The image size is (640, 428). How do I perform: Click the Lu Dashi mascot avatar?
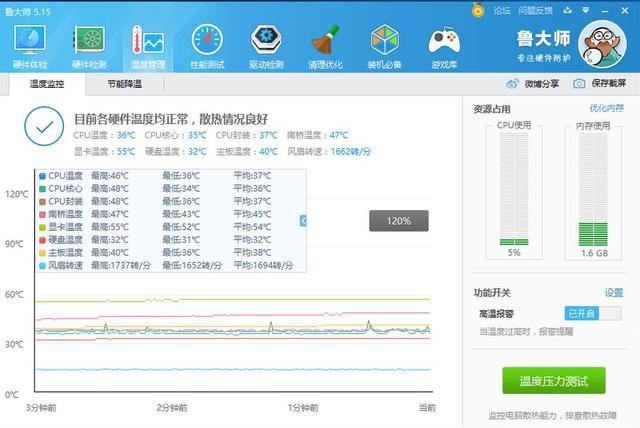602,44
